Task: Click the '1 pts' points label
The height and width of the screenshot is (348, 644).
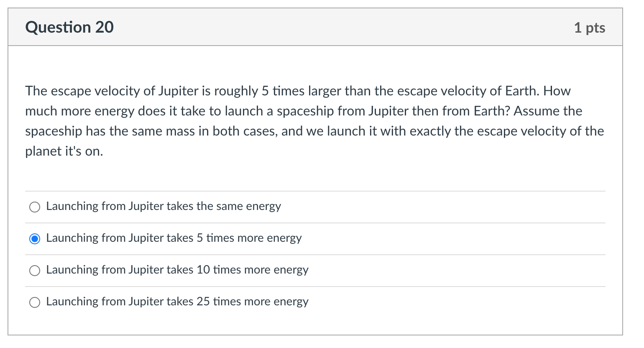Action: tap(590, 28)
